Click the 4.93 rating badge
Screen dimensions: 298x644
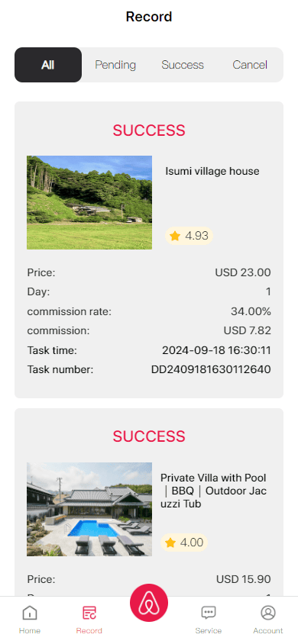click(189, 236)
